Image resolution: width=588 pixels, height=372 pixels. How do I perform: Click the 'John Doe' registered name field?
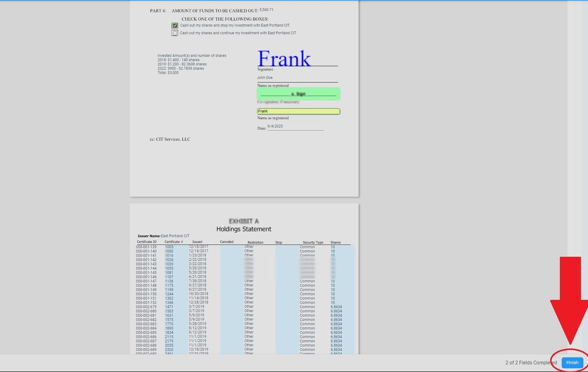265,78
